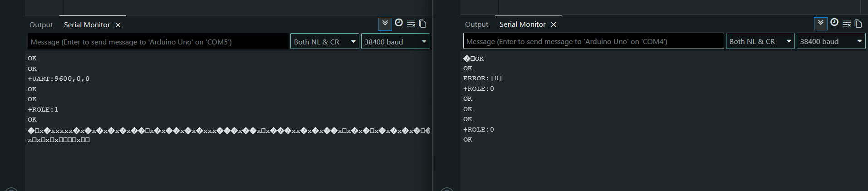
Task: Open the COM5 baud rate dropdown
Action: [x=395, y=42]
